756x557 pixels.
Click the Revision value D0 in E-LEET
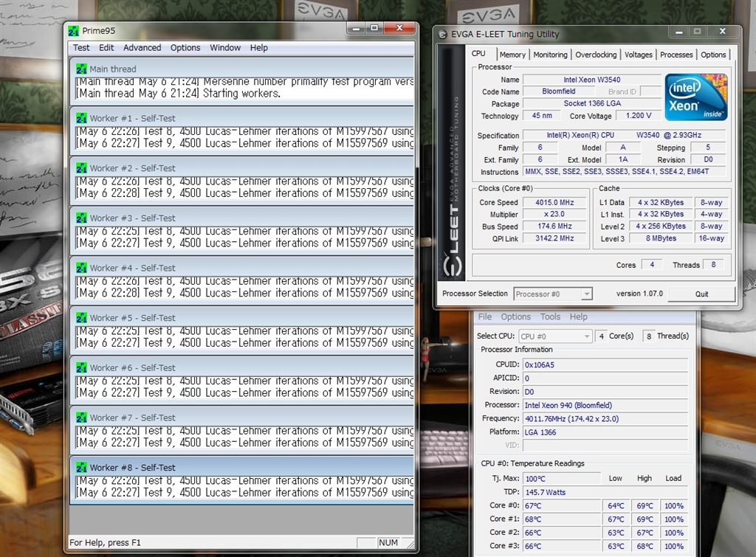(708, 159)
